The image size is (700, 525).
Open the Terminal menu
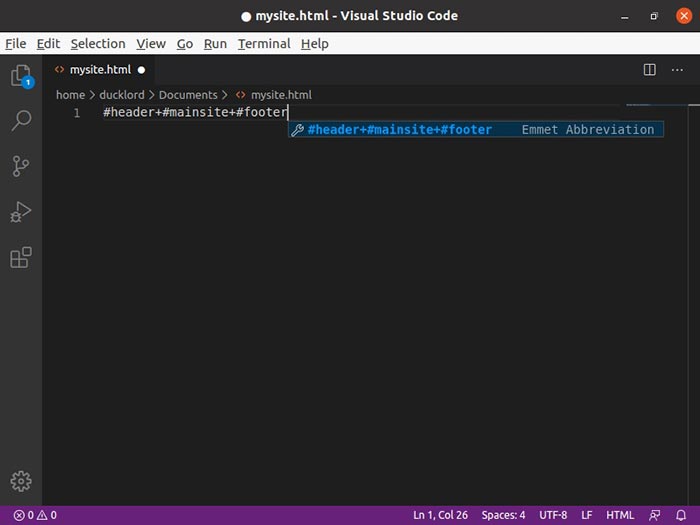(x=264, y=44)
